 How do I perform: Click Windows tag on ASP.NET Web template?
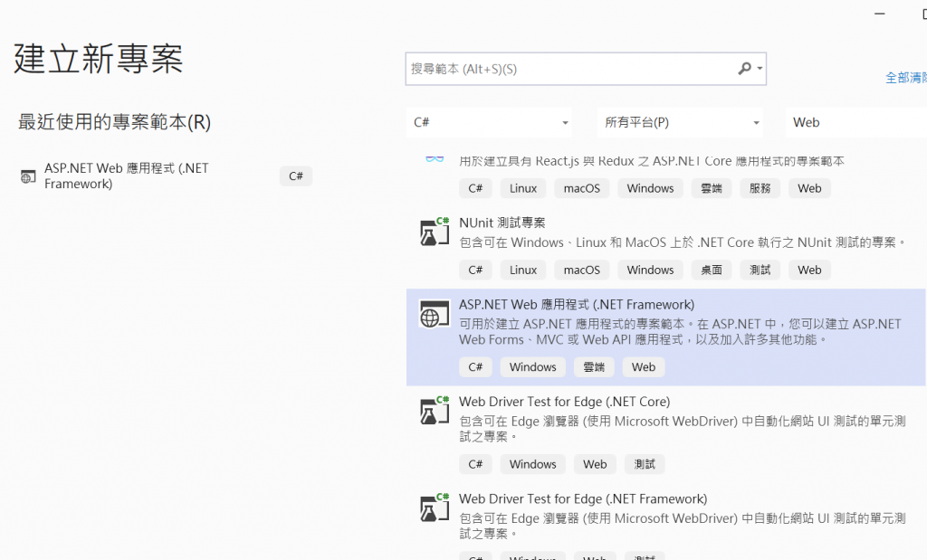coord(532,366)
